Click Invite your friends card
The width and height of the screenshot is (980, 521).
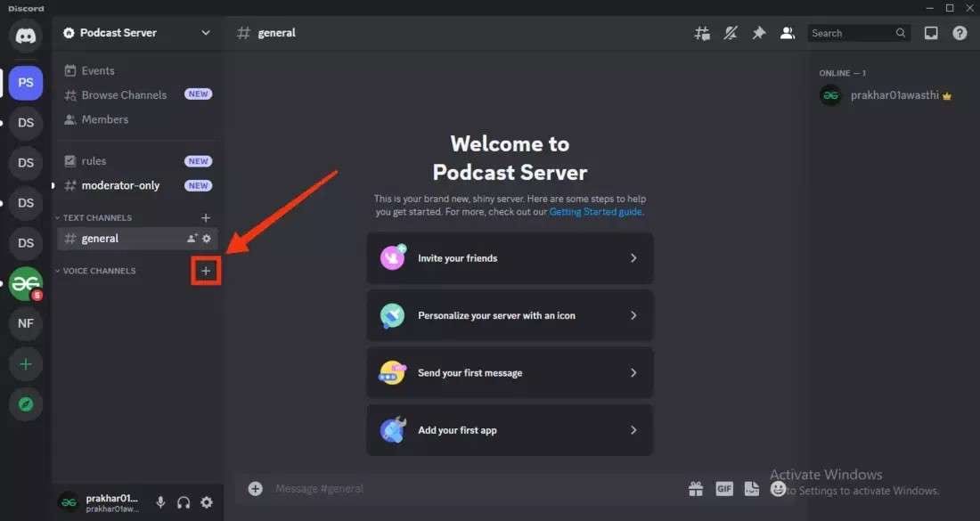point(510,258)
